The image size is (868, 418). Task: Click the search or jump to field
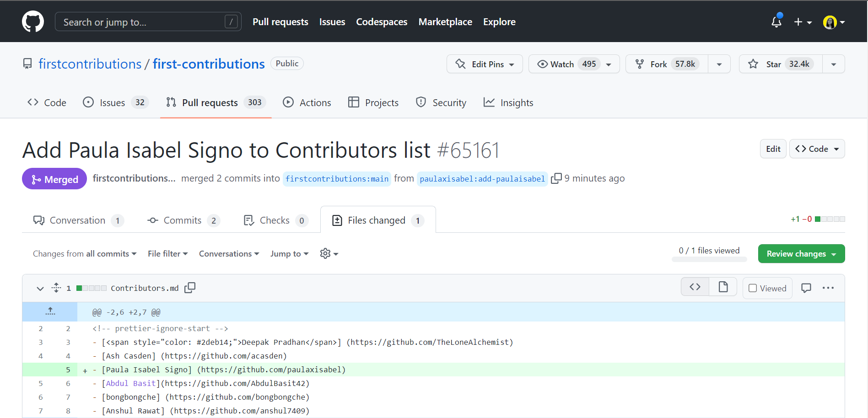(148, 21)
